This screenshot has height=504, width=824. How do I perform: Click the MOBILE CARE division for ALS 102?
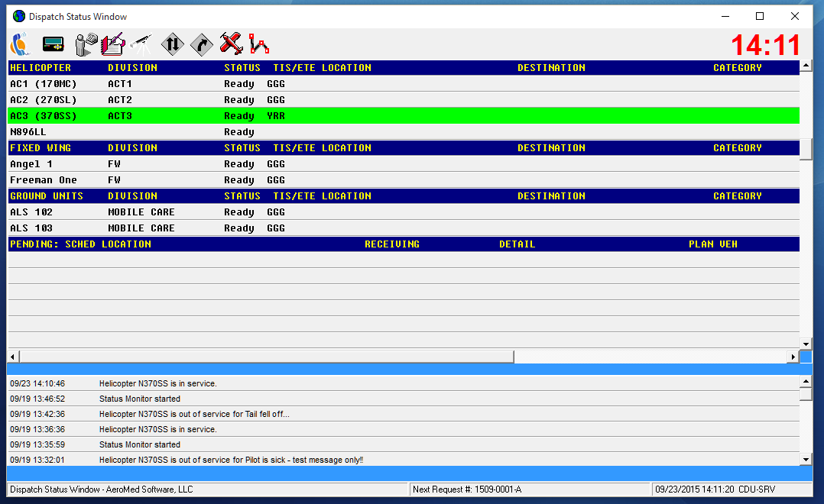point(141,212)
